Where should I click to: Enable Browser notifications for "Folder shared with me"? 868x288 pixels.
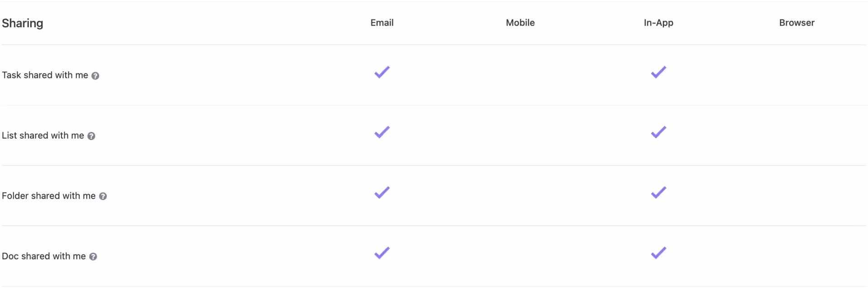[797, 193]
